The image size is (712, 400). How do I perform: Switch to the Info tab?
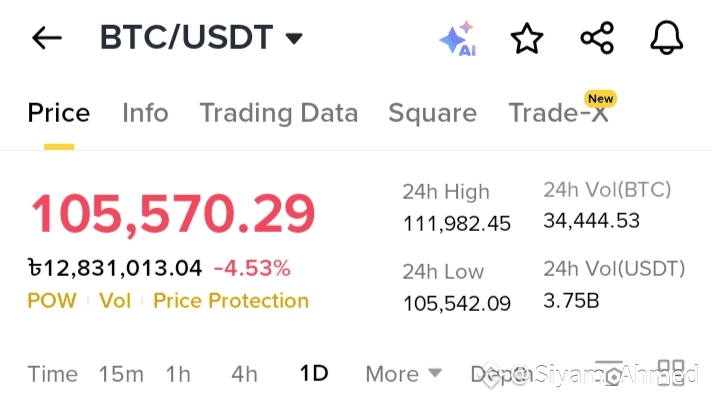[x=145, y=113]
